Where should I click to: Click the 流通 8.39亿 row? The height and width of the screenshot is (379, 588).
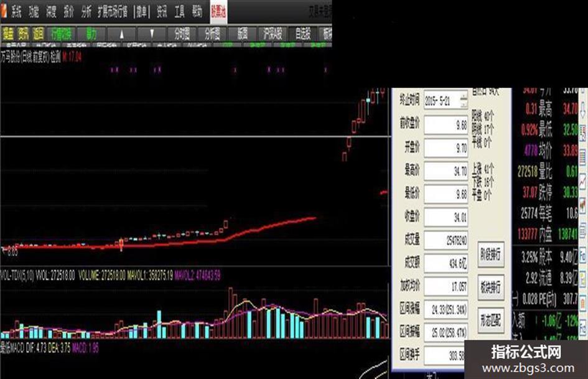(558, 278)
